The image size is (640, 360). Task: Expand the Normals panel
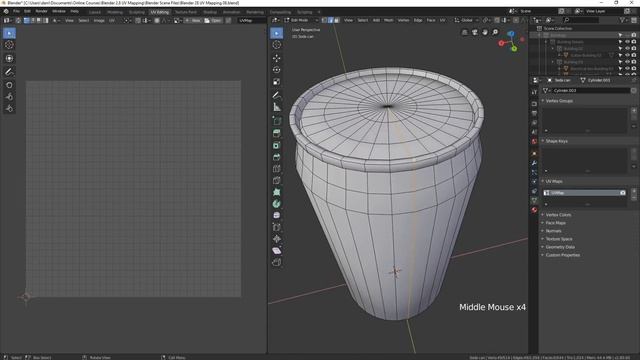click(553, 231)
